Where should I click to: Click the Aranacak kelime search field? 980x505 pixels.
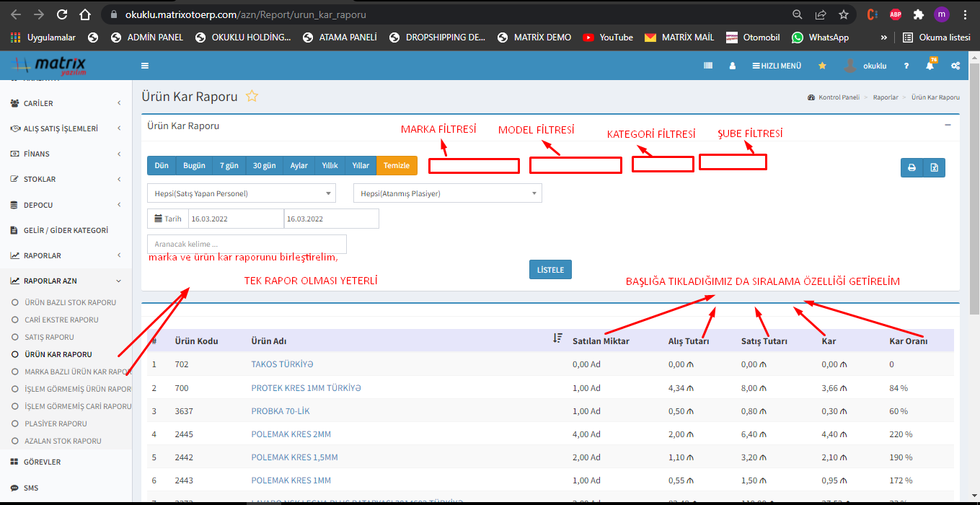(x=247, y=244)
